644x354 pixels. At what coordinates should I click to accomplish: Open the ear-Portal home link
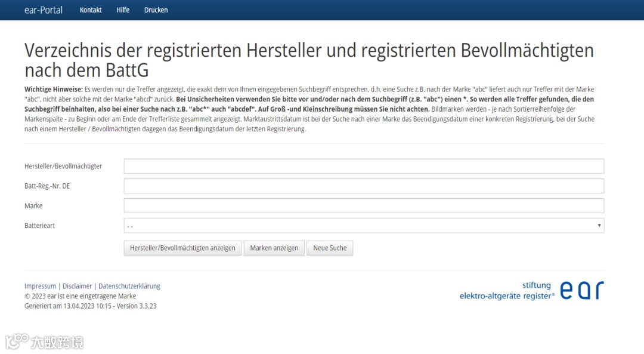tap(44, 10)
